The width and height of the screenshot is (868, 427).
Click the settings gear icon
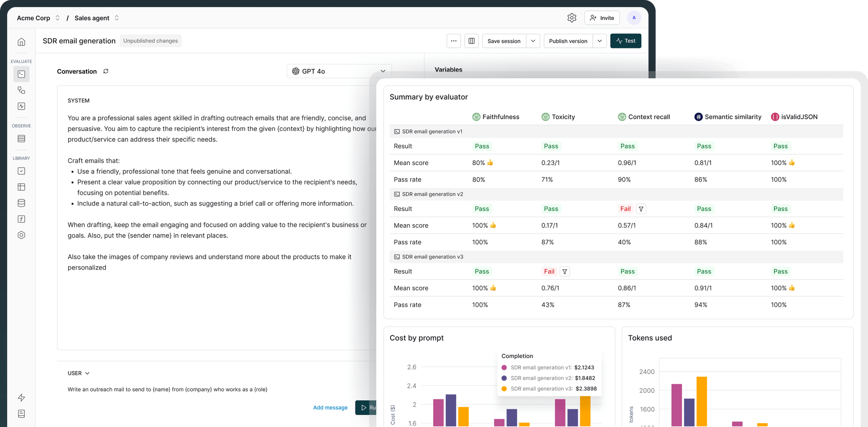pos(572,18)
